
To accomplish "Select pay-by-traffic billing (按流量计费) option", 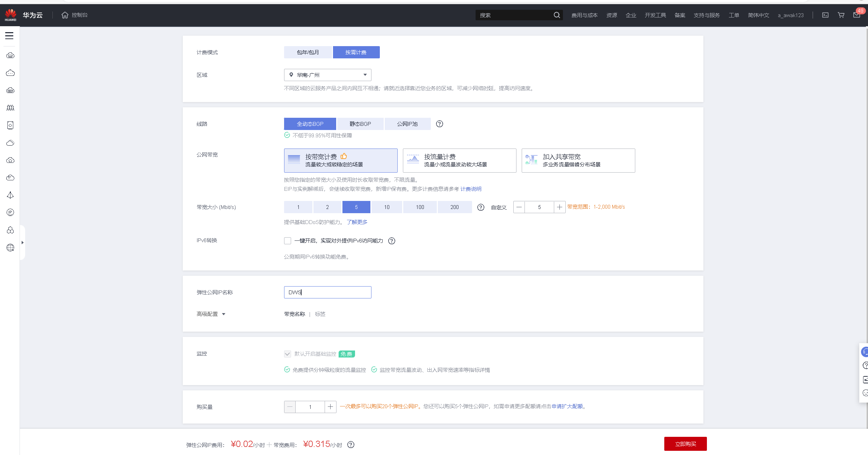I will [459, 160].
